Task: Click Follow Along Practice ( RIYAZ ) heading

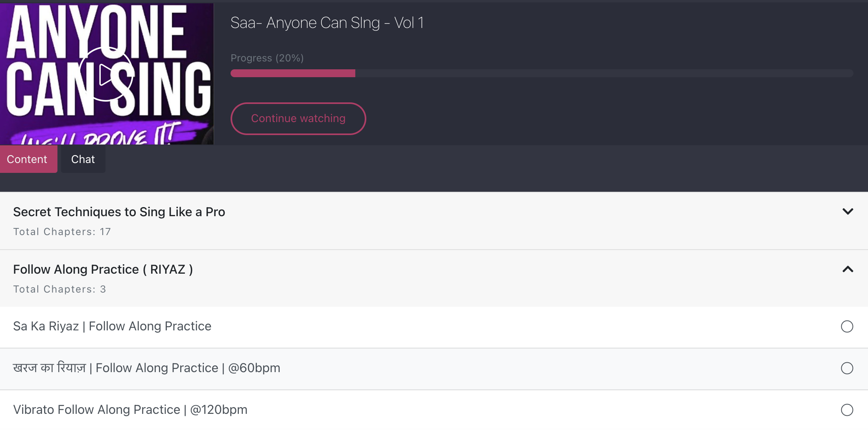Action: pos(103,269)
